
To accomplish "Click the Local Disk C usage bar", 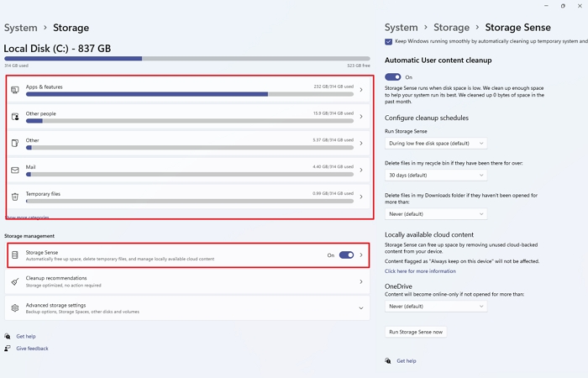I will (x=187, y=59).
